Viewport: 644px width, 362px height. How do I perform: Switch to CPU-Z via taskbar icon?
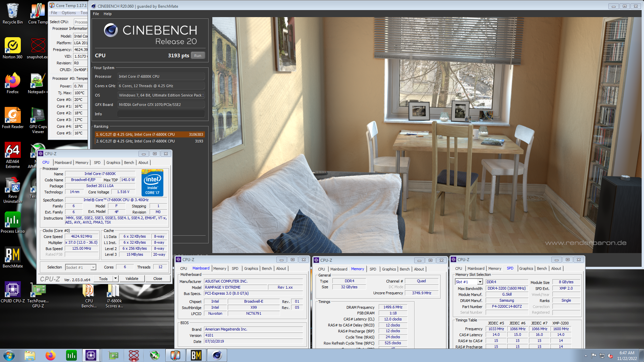point(91,355)
